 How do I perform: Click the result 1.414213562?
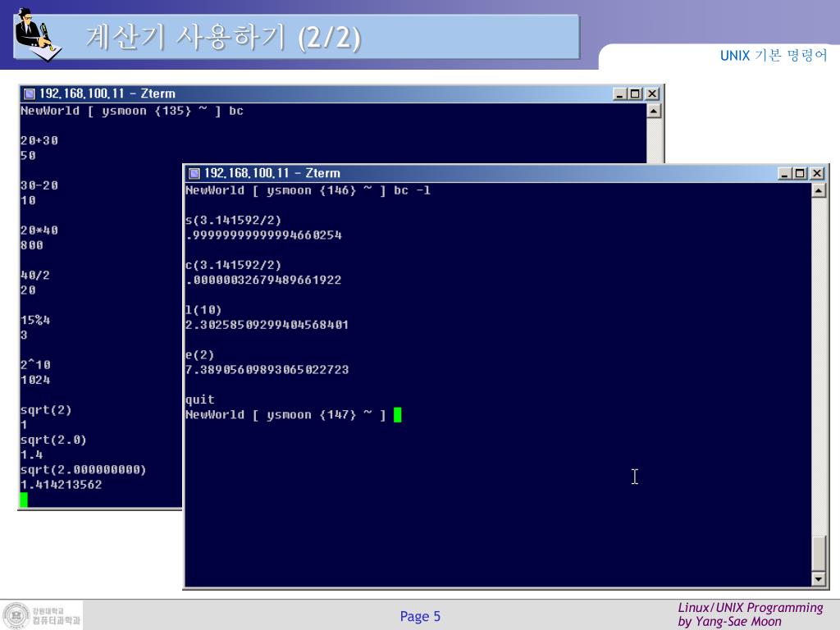(61, 485)
